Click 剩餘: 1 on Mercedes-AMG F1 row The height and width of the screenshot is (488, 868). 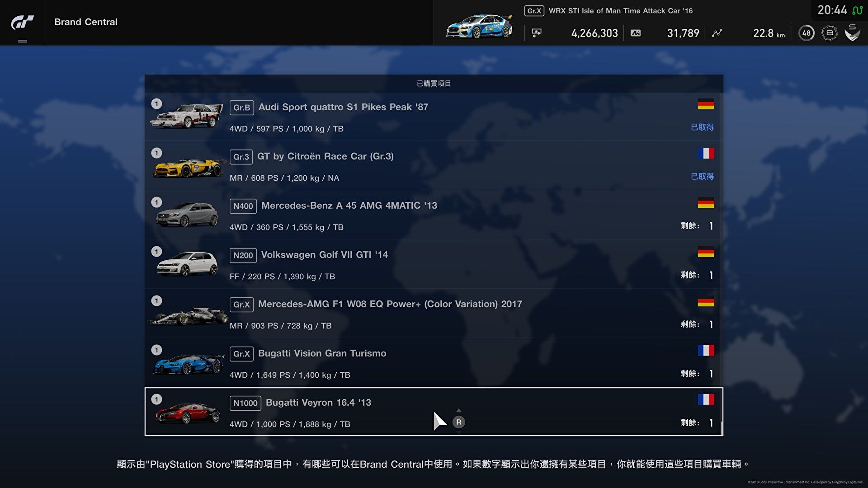(x=697, y=324)
